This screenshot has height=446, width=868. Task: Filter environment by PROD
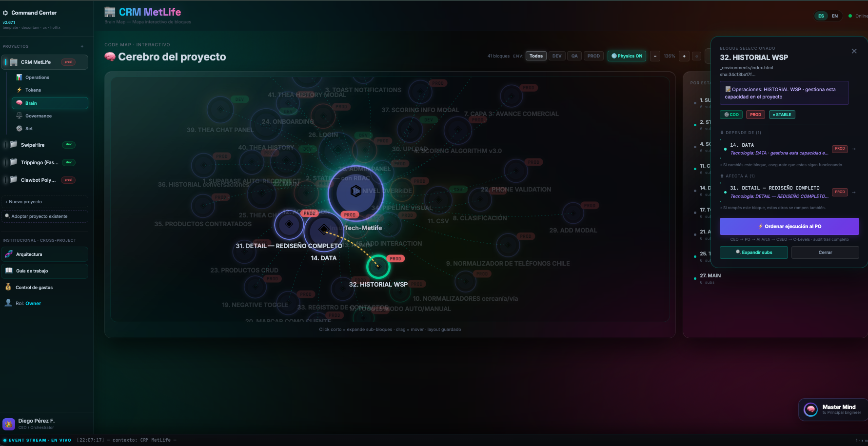click(593, 56)
